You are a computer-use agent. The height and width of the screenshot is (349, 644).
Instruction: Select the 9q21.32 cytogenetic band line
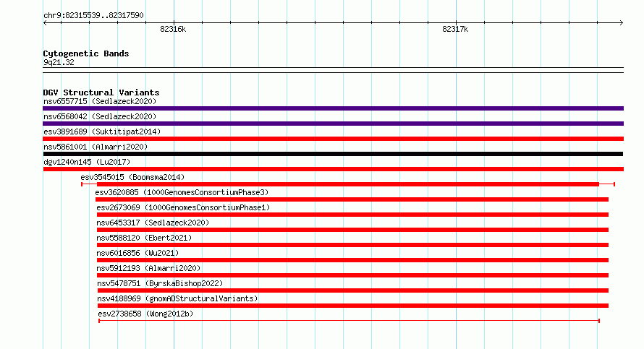tap(333, 70)
